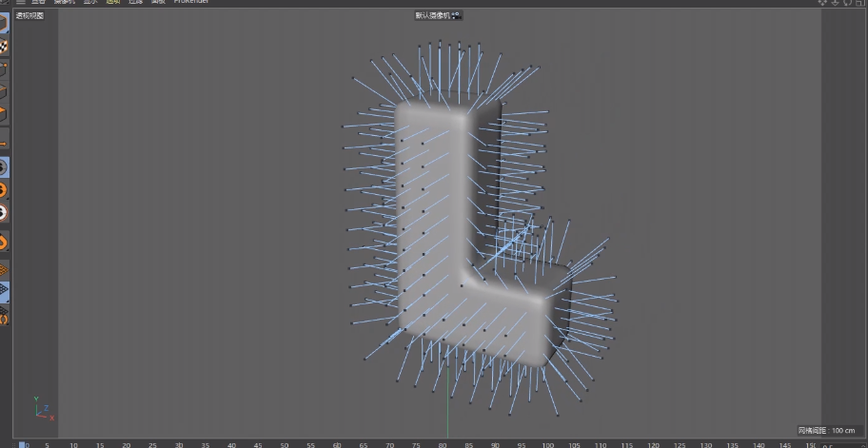Open the 摄像机 viewport menu
Viewport: 868px width, 448px height.
pyautogui.click(x=64, y=2)
